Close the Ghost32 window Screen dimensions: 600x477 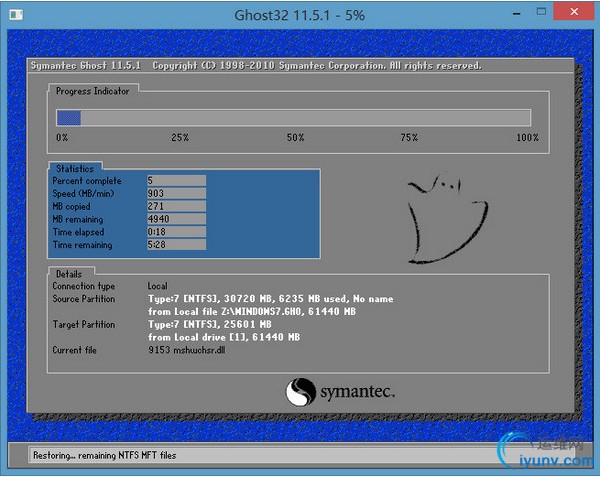coord(574,12)
